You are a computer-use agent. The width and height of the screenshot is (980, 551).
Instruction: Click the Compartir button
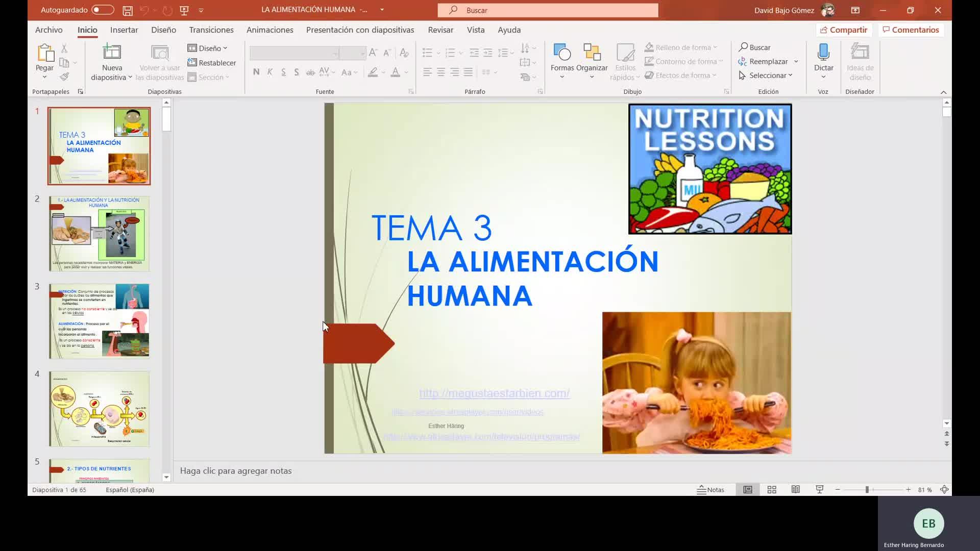pyautogui.click(x=844, y=30)
